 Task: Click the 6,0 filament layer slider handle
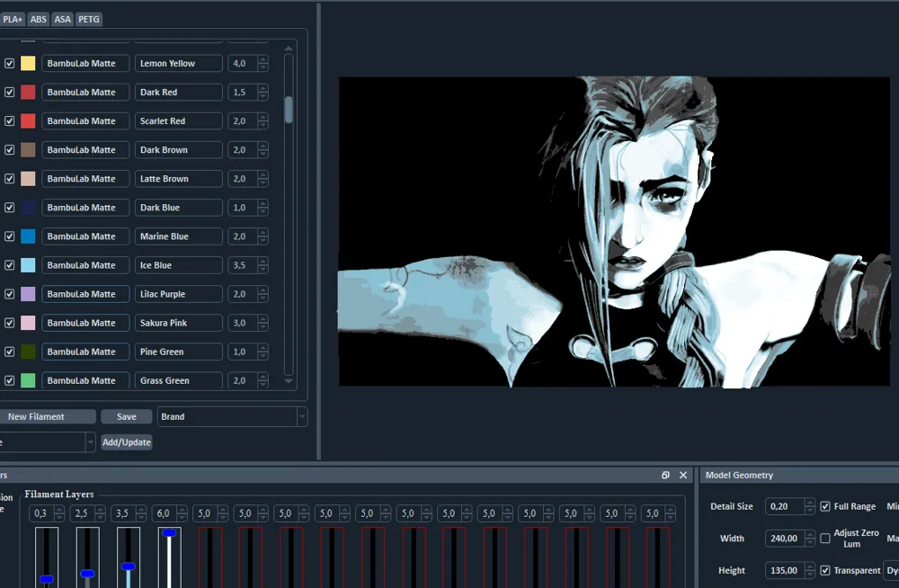(169, 533)
